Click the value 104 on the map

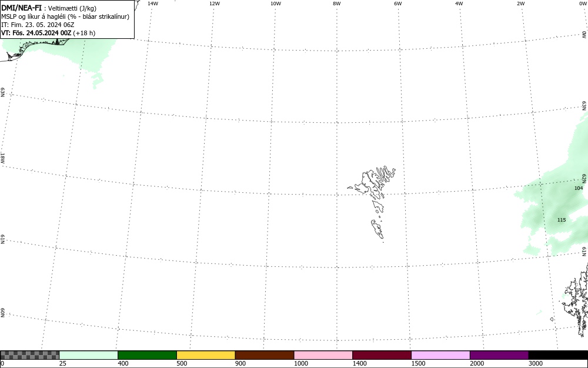point(579,188)
